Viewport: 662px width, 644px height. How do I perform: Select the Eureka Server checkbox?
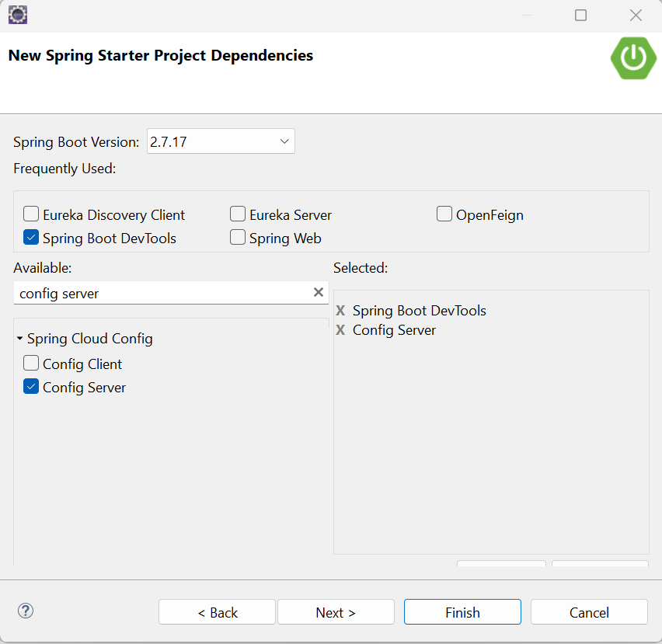[238, 214]
